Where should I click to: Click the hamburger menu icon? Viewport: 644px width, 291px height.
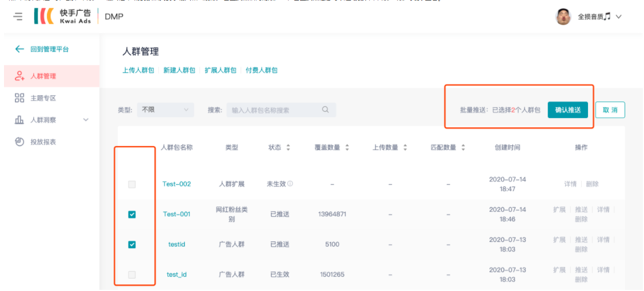point(18,17)
